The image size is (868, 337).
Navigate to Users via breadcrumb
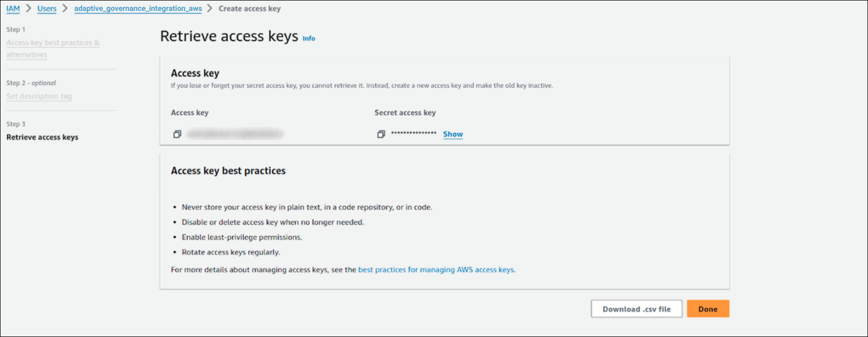coord(47,8)
